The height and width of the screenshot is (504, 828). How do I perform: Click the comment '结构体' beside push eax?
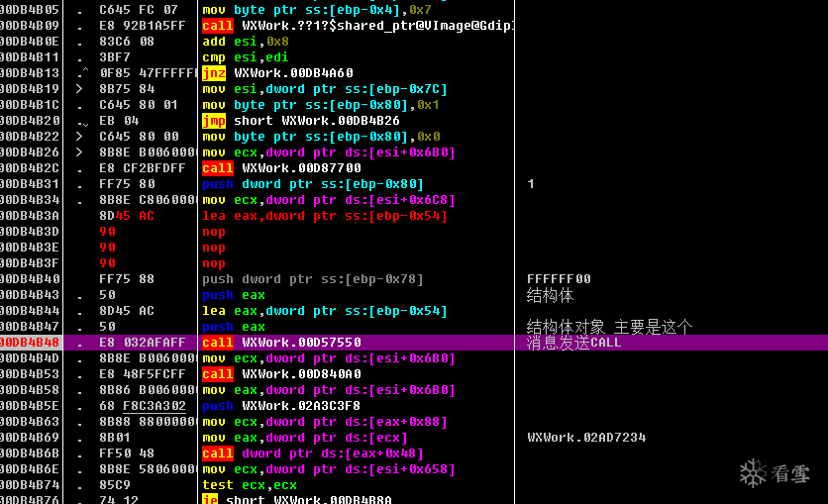550,295
